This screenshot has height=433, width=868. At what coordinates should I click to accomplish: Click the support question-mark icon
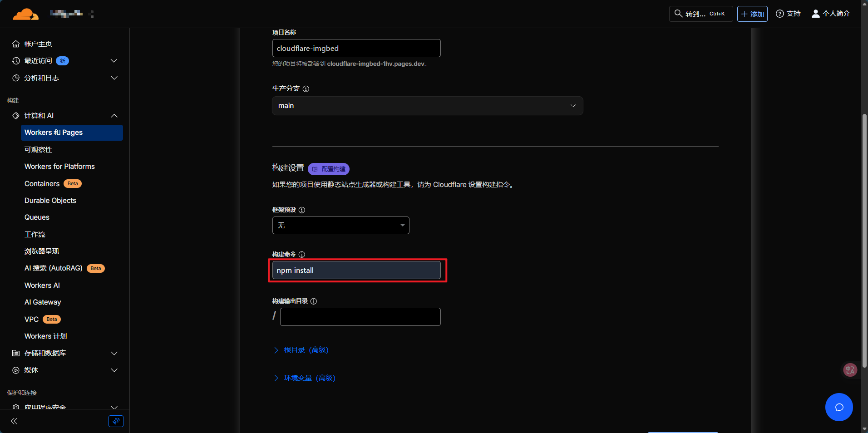(x=780, y=14)
